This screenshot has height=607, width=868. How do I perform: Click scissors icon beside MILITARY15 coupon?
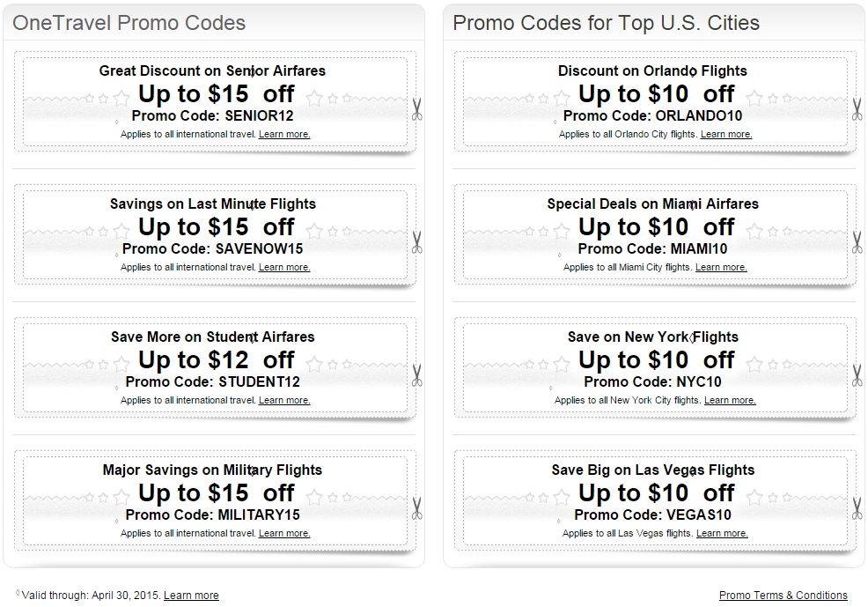pos(417,508)
